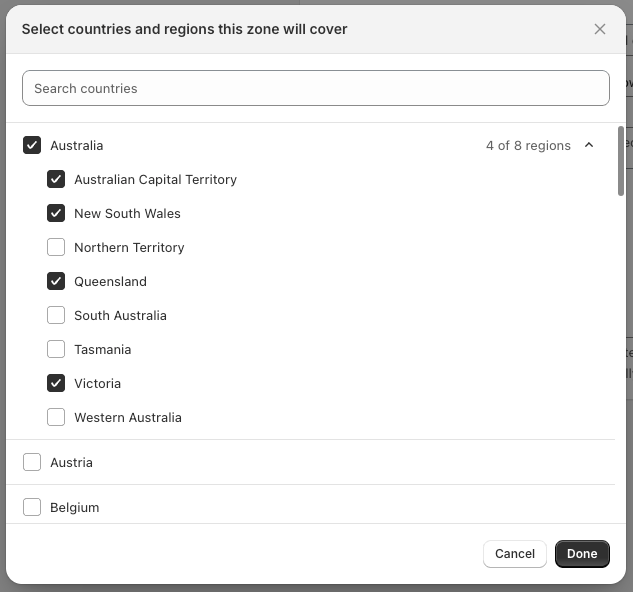Check Western Australia region
Viewport: 633px width, 592px height.
point(56,417)
